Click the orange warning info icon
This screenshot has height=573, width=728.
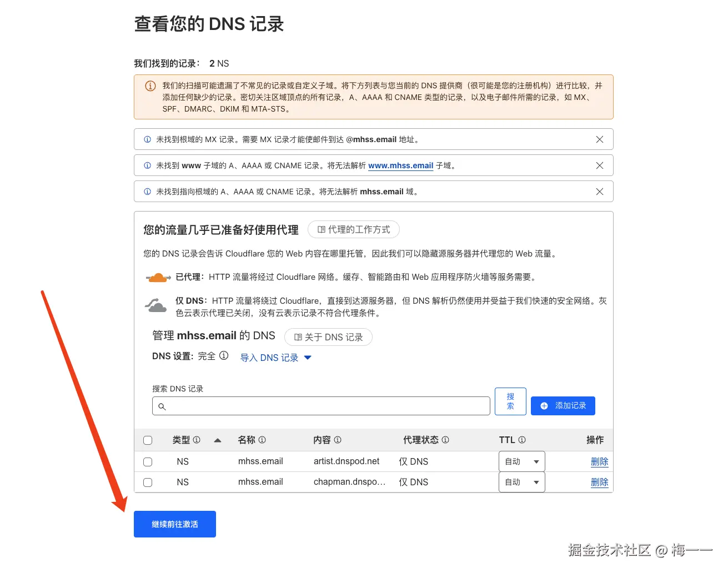pyautogui.click(x=150, y=86)
